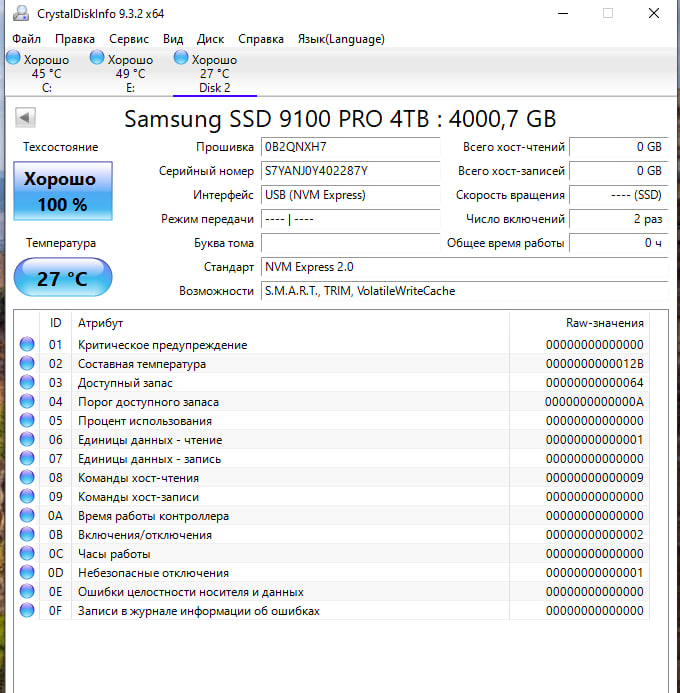This screenshot has height=693, width=680.
Task: Click status orb for attribute 01
Action: [x=27, y=344]
